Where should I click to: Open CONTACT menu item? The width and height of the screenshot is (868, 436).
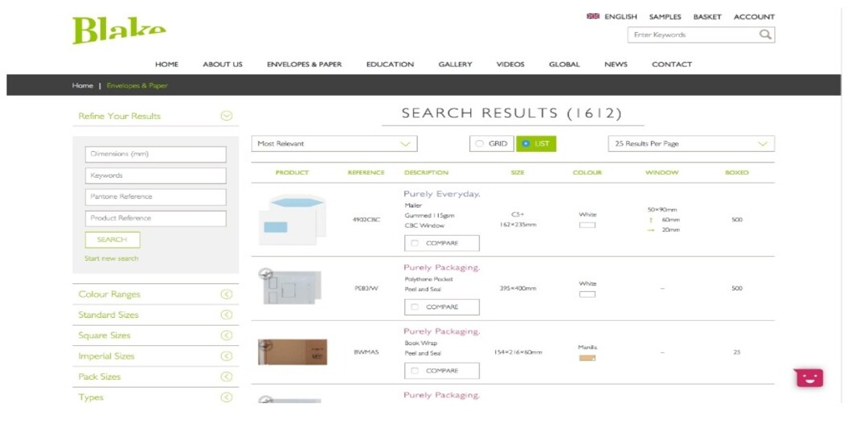(x=671, y=64)
